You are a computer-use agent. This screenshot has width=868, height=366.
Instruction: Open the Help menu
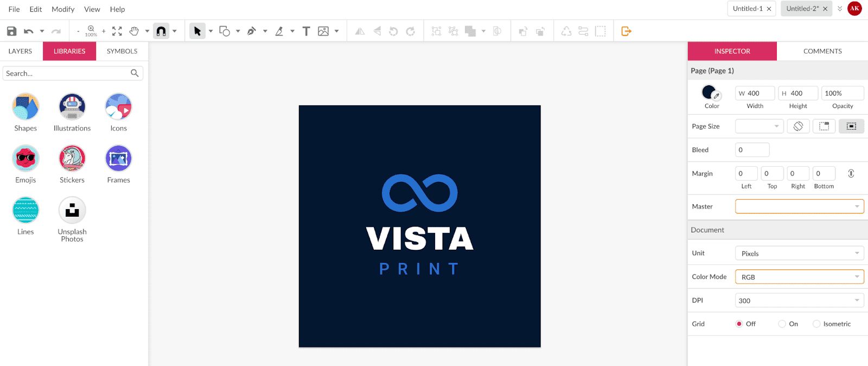pos(117,9)
